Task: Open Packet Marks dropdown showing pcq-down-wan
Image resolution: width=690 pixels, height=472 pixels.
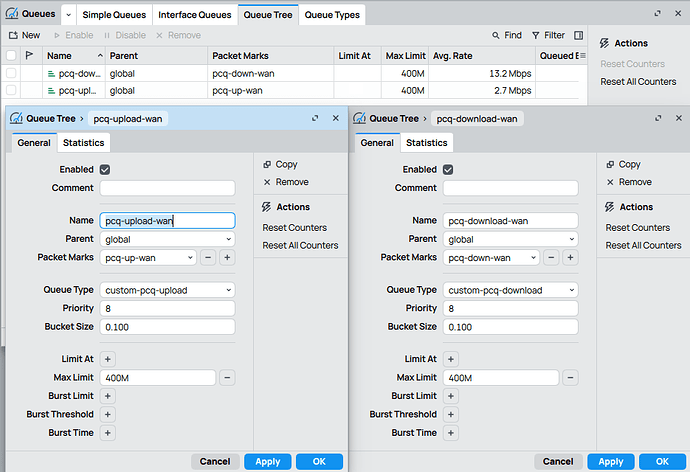Action: (491, 258)
